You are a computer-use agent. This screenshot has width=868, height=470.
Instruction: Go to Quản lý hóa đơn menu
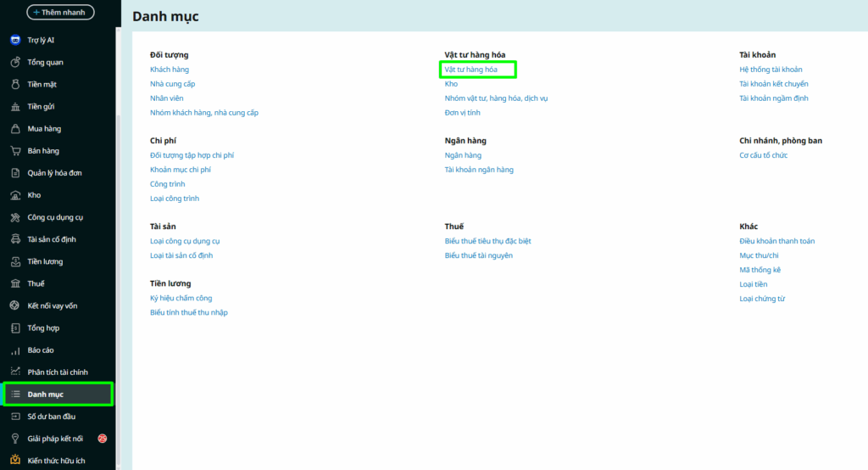point(54,173)
